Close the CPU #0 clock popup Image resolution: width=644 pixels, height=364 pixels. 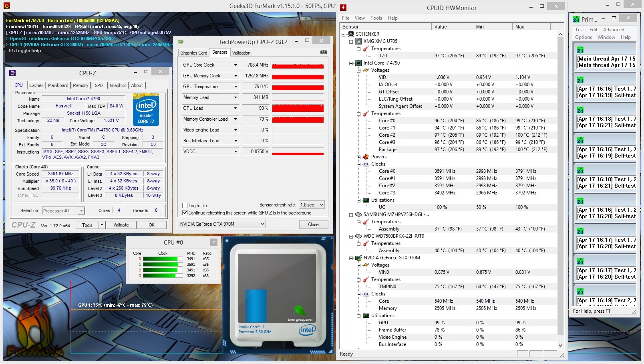pos(213,242)
